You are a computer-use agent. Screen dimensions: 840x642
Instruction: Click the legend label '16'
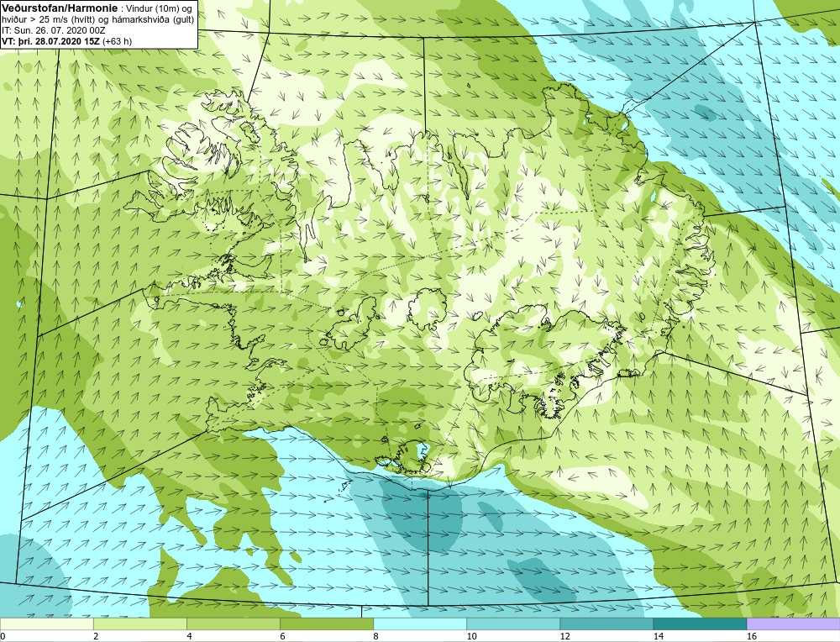tap(752, 636)
